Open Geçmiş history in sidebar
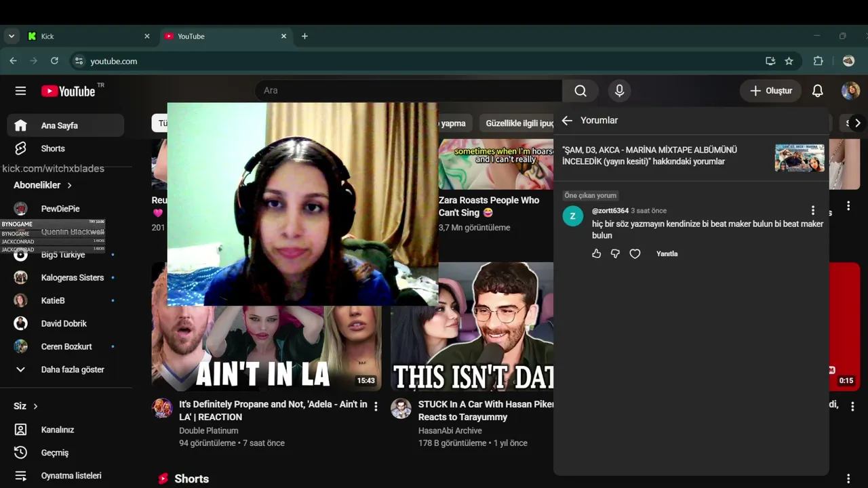The image size is (868, 488). coord(66,453)
